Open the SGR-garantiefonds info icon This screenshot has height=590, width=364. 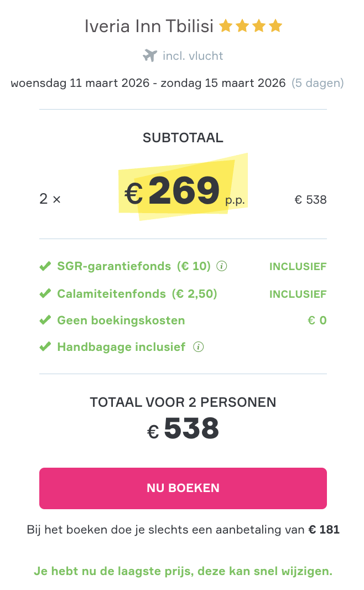point(222,266)
